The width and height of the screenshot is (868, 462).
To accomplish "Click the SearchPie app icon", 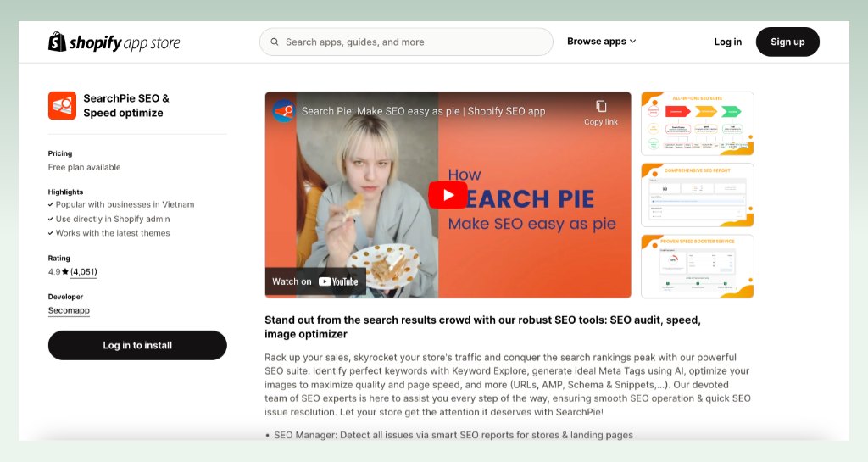I will tap(62, 106).
